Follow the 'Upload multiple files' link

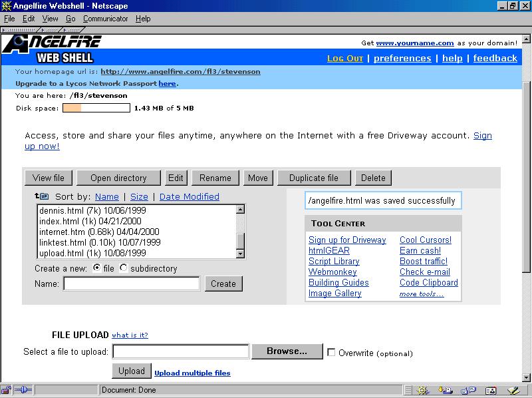(x=192, y=373)
